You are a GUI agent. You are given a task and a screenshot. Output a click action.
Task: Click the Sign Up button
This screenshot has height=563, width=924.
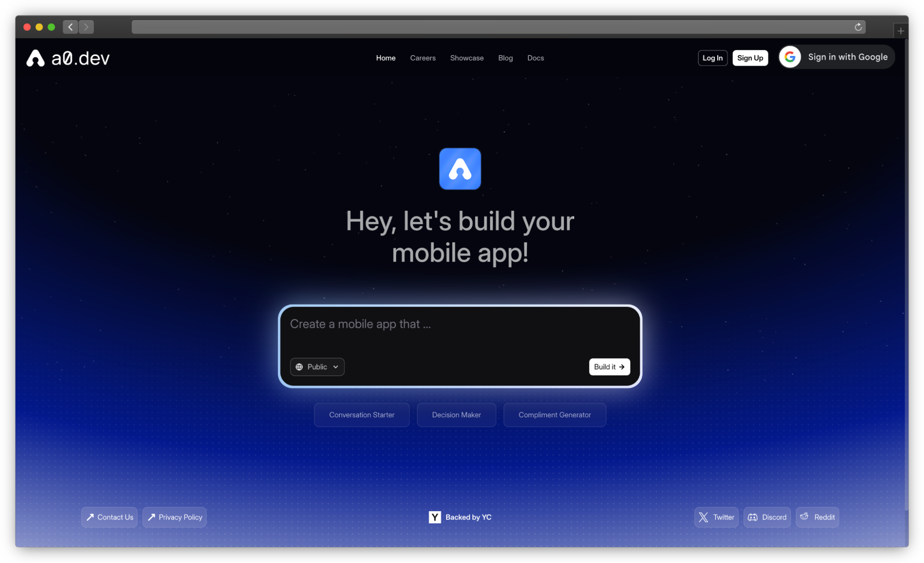click(750, 58)
